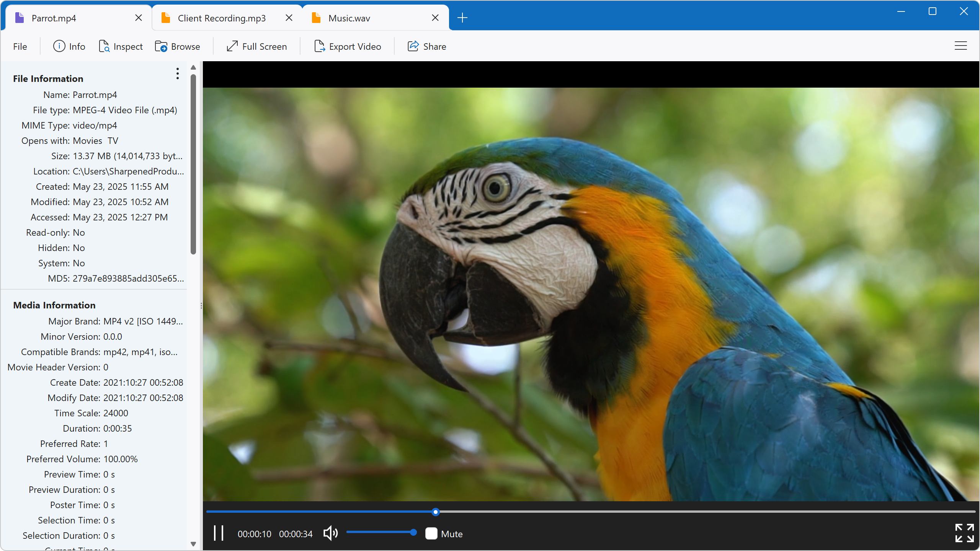Close the Parrot.mp4 tab
This screenshot has height=551, width=980.
click(x=139, y=18)
